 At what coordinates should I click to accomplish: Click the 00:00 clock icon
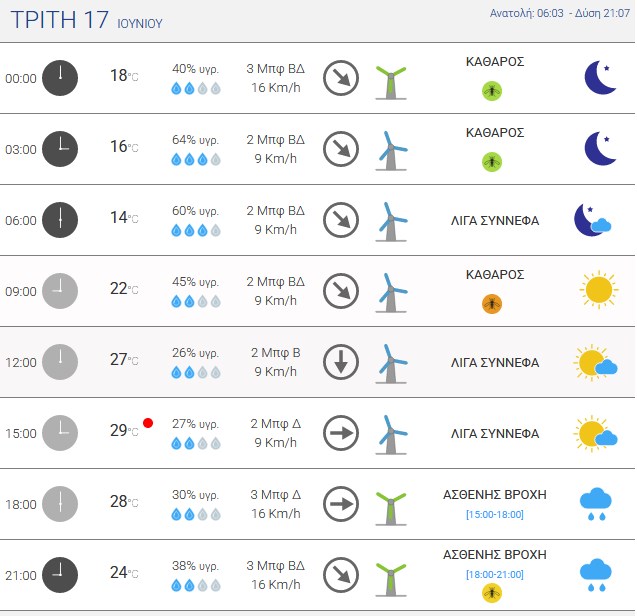(x=60, y=78)
